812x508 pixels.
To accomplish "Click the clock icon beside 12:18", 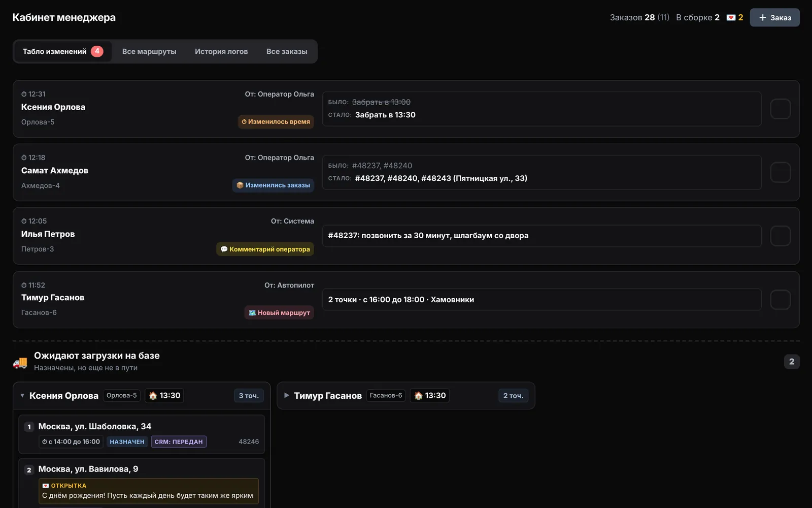I will (24, 157).
